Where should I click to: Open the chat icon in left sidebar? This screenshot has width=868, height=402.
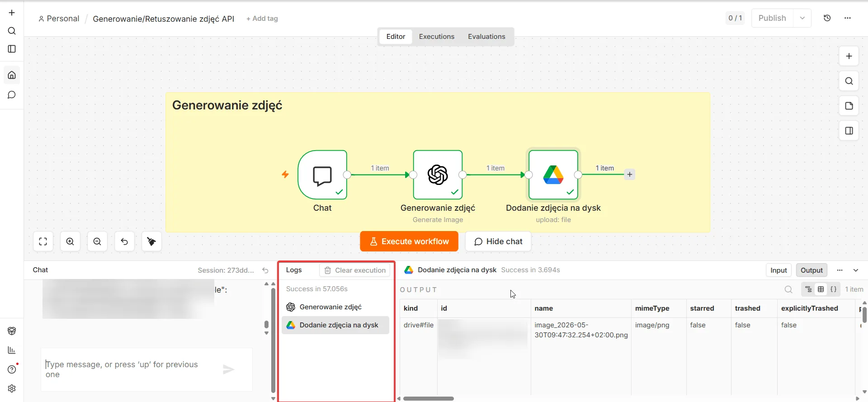(12, 95)
